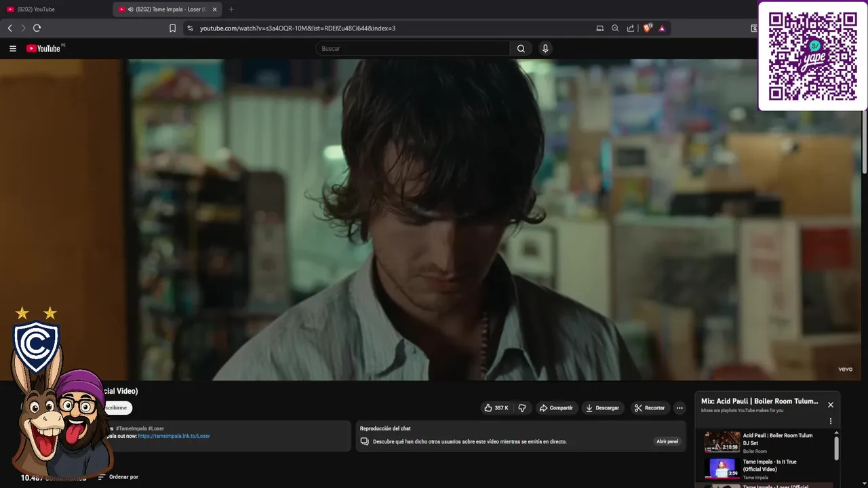Open Brave Rewards triangle icon
868x488 pixels.
(x=662, y=28)
